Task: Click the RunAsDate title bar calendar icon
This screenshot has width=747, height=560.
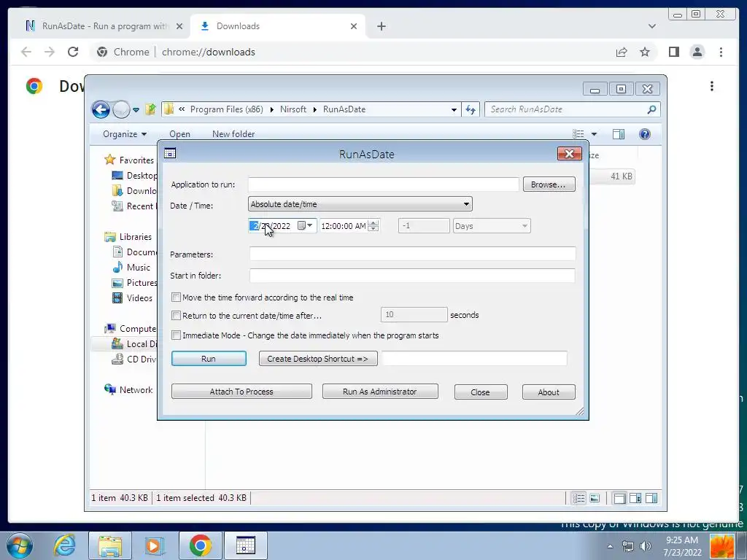Action: [x=170, y=153]
